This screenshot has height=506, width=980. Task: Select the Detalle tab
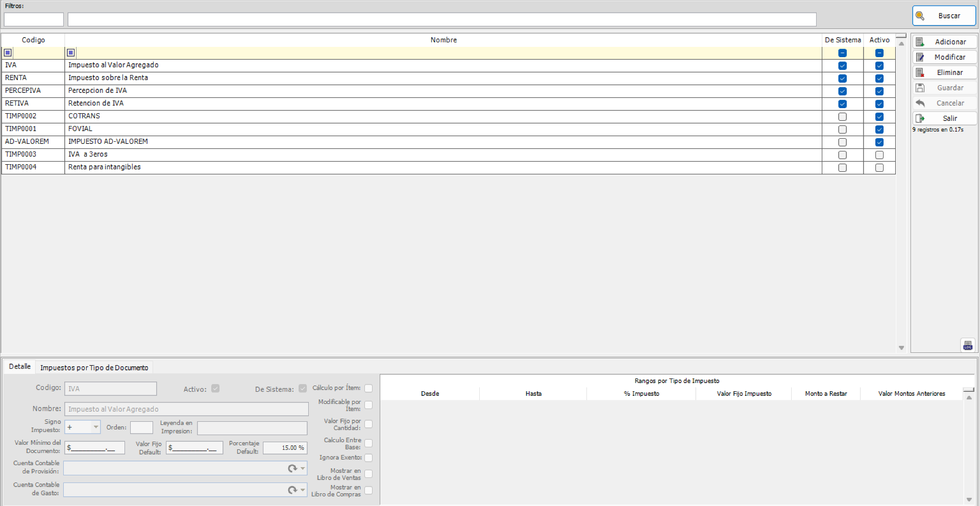coord(19,366)
